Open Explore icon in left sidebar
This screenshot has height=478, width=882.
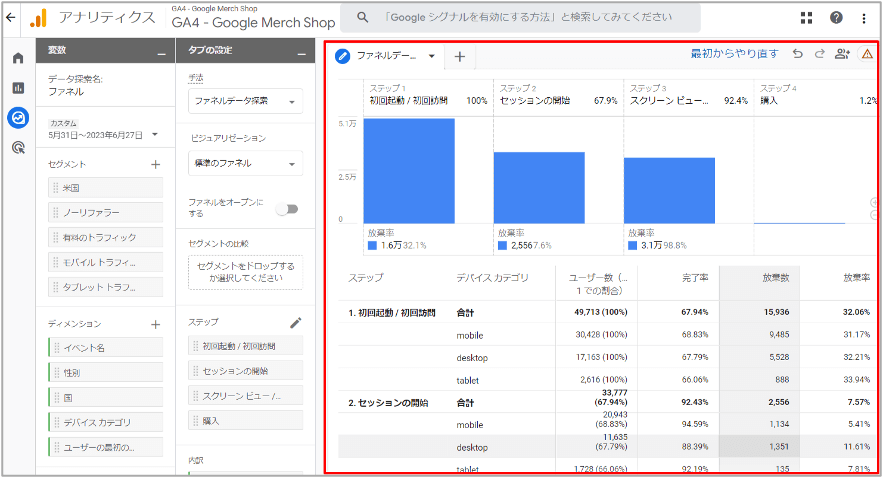point(19,118)
